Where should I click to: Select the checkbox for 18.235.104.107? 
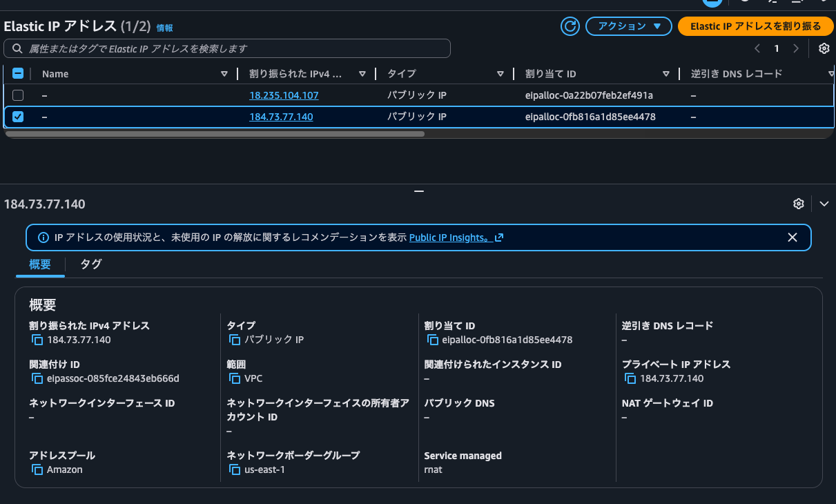pos(18,95)
